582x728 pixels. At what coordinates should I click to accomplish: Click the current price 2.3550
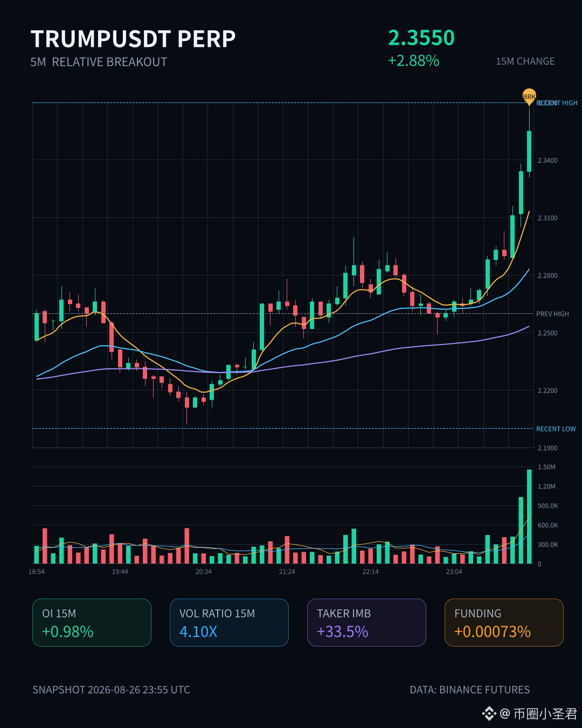coord(421,38)
